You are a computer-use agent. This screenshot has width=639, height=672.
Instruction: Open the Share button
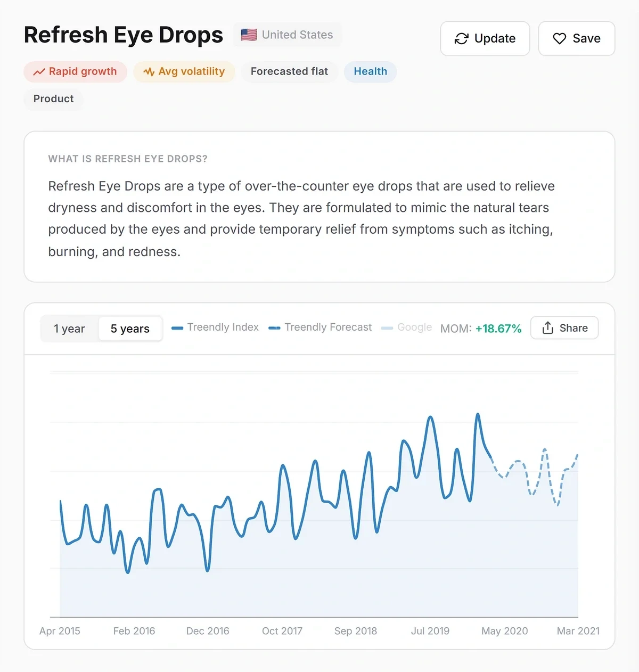[564, 328]
